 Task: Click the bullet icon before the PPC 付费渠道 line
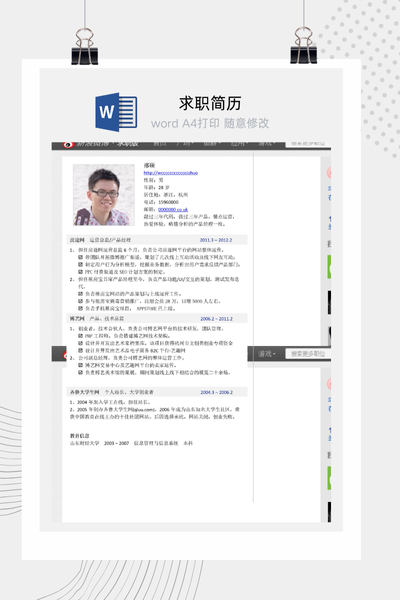click(81, 272)
